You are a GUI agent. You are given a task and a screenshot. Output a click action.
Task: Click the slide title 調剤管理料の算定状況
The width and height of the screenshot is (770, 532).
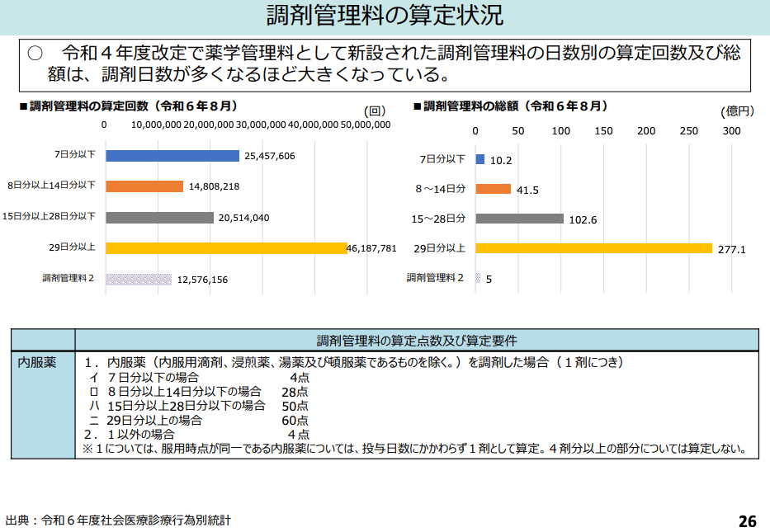click(385, 16)
